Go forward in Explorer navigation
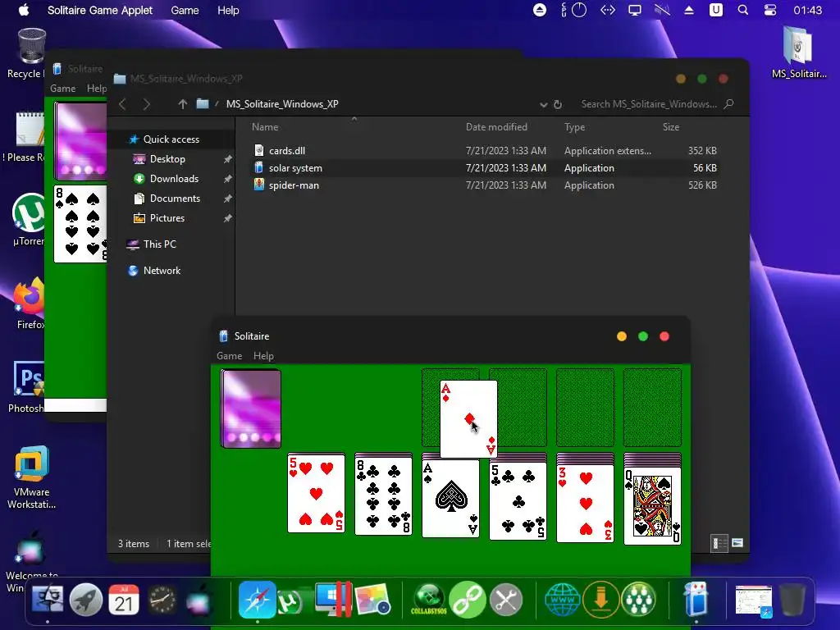 tap(146, 104)
